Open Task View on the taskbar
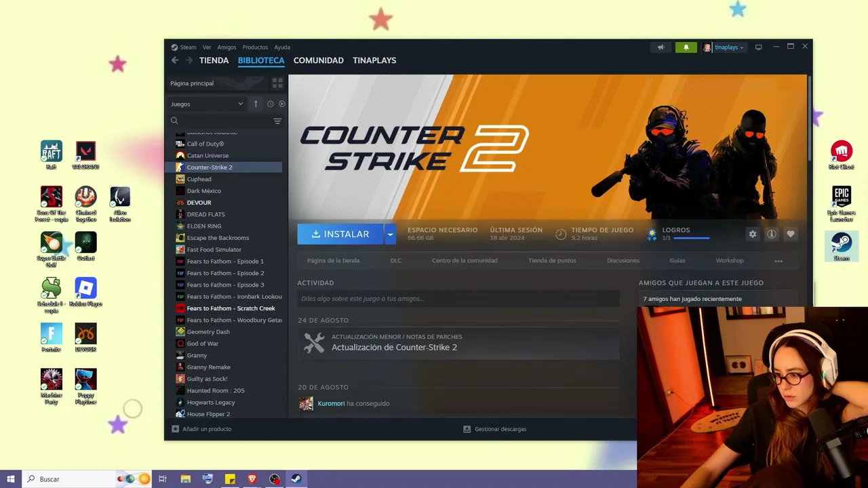The image size is (868, 488). [x=163, y=479]
